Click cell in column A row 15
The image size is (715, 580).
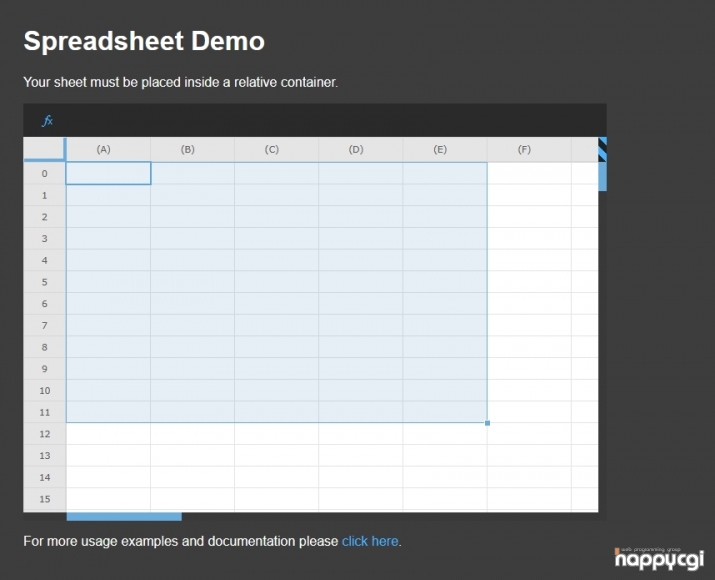tap(109, 499)
